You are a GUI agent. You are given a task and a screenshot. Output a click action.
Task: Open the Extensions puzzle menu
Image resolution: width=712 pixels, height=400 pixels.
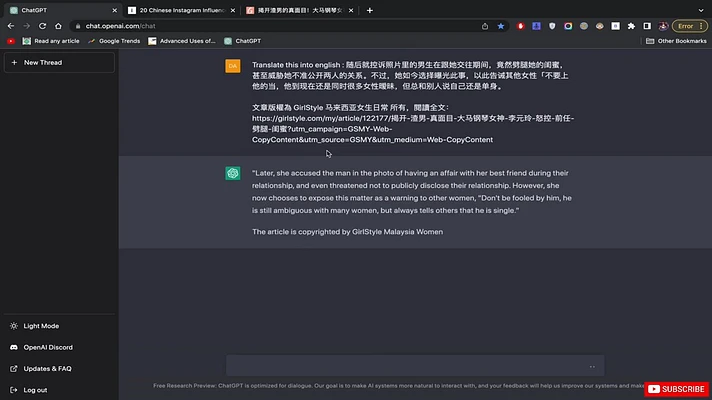(631, 26)
